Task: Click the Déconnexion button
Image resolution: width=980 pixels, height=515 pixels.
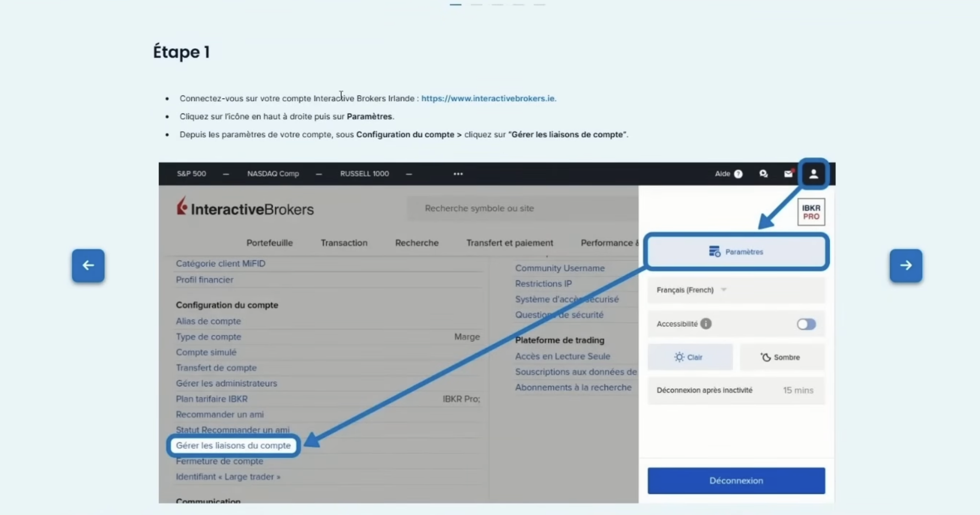Action: [x=736, y=481]
